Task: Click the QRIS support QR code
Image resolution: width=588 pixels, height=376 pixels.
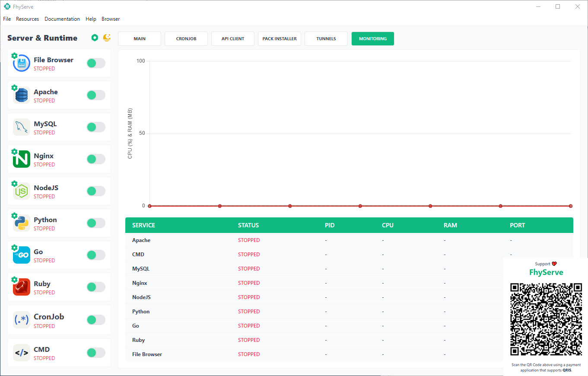Action: pyautogui.click(x=546, y=319)
